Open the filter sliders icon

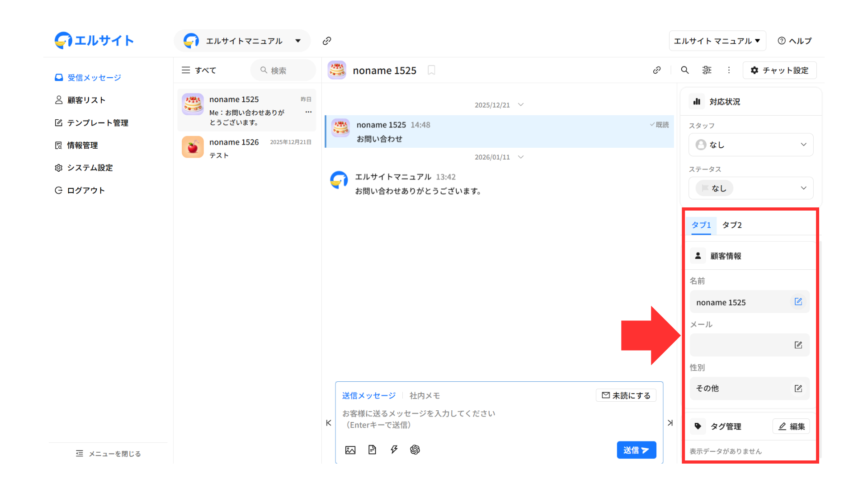[707, 70]
